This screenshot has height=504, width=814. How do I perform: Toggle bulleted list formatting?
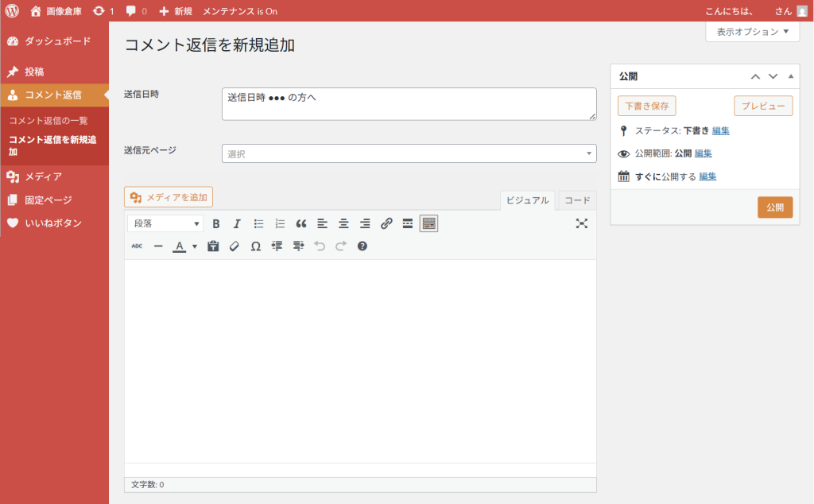point(258,223)
